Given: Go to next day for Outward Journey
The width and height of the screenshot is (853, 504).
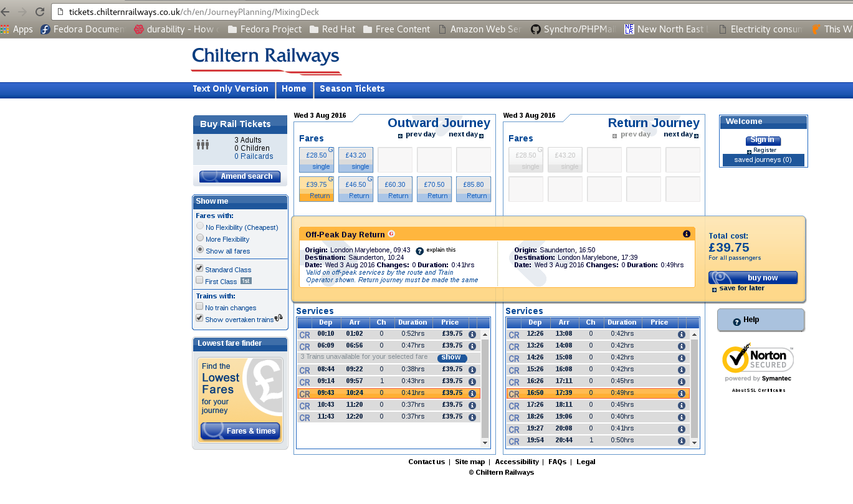Looking at the screenshot, I should point(465,135).
